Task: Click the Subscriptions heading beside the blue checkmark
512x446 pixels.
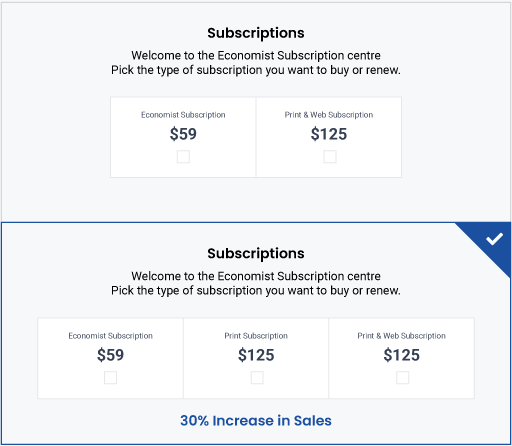Action: pos(256,254)
